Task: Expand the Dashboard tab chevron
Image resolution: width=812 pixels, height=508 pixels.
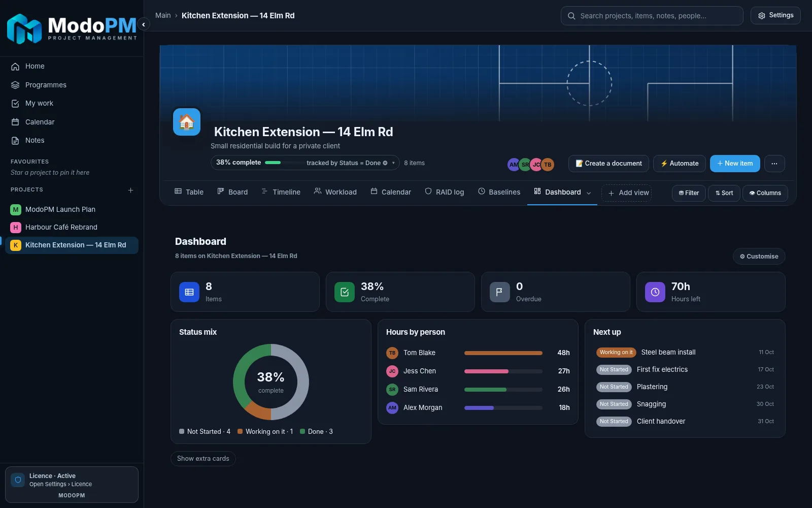Action: [x=589, y=193]
